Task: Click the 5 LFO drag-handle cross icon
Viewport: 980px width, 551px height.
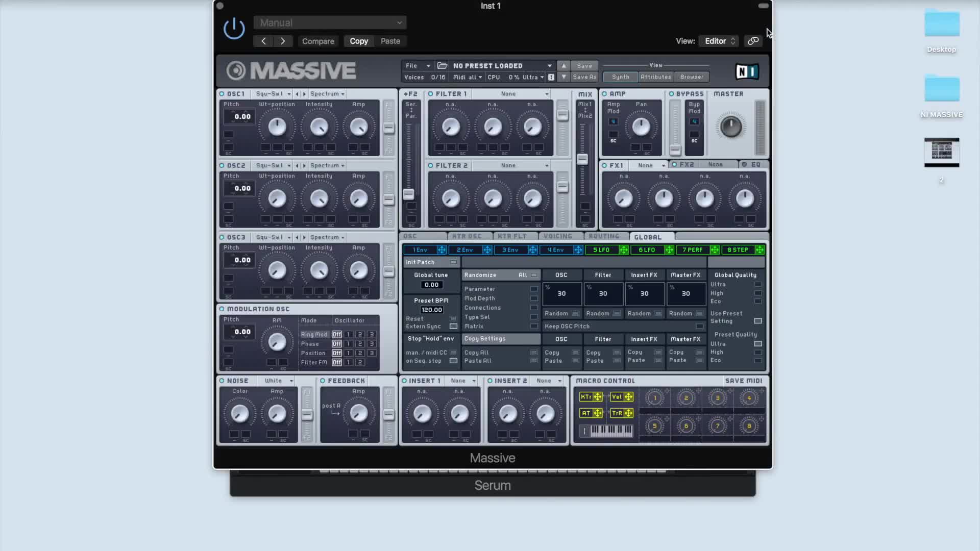Action: [x=624, y=250]
